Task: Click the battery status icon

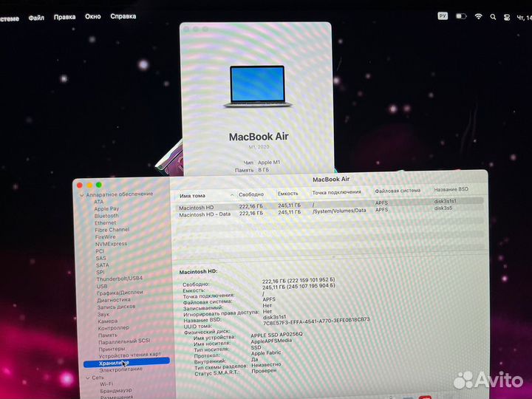Action: click(461, 16)
